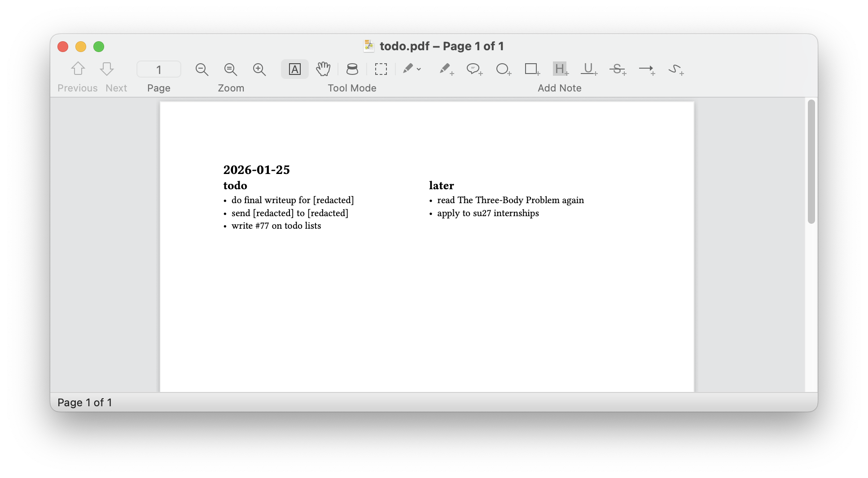Image resolution: width=868 pixels, height=478 pixels.
Task: Click the page number field
Action: [159, 70]
